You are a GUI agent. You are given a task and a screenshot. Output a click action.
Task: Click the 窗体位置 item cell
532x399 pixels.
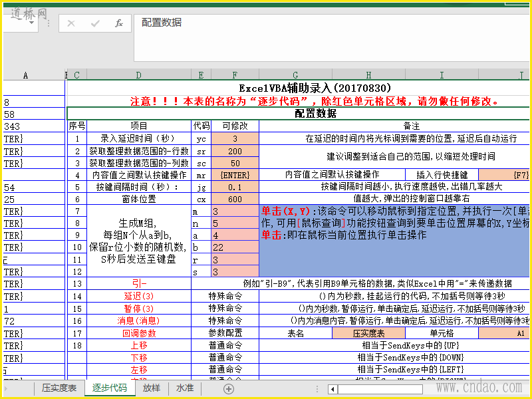[139, 199]
